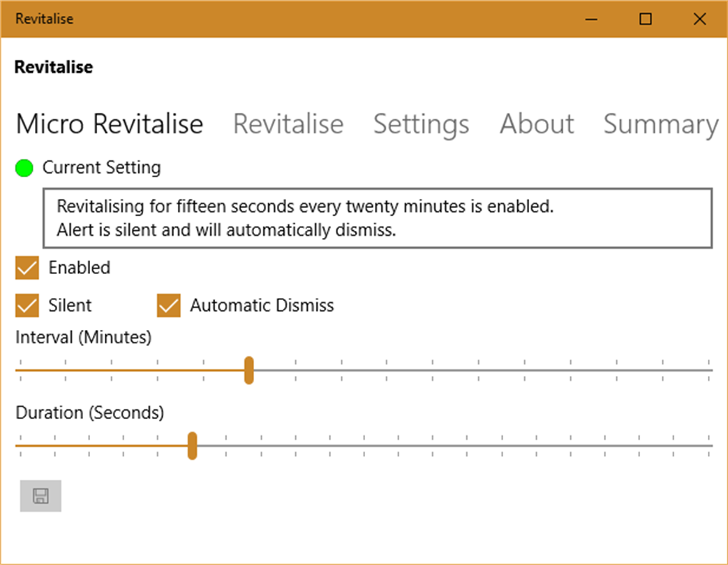Open the Settings tab

tap(421, 124)
